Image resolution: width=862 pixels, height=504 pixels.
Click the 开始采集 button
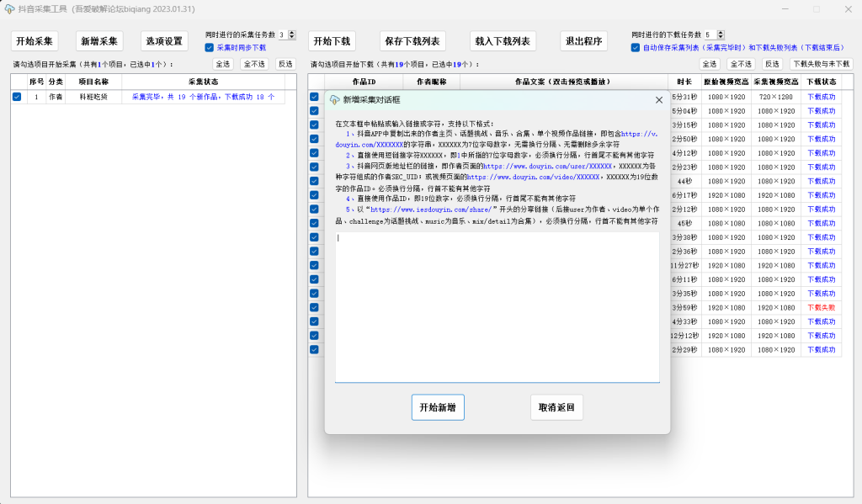coord(35,41)
